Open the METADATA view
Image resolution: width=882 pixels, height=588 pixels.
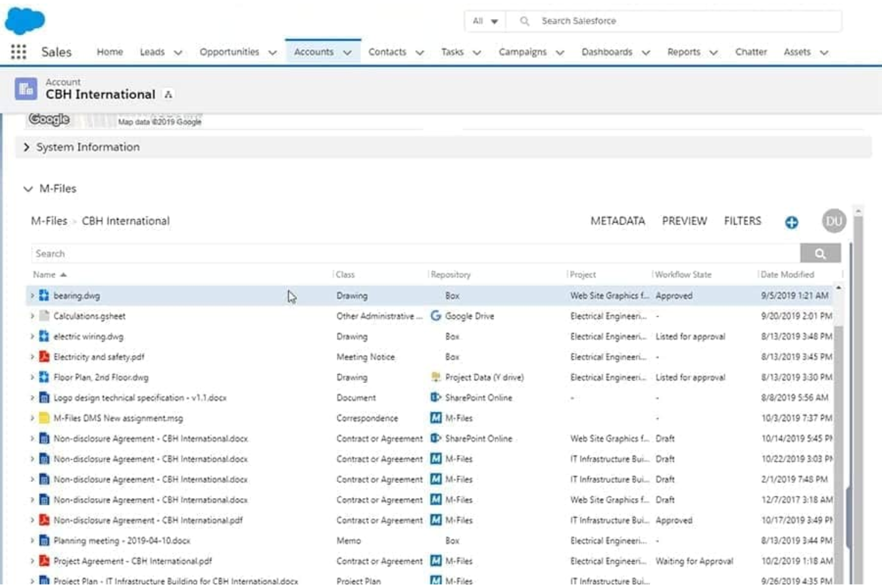pos(617,221)
